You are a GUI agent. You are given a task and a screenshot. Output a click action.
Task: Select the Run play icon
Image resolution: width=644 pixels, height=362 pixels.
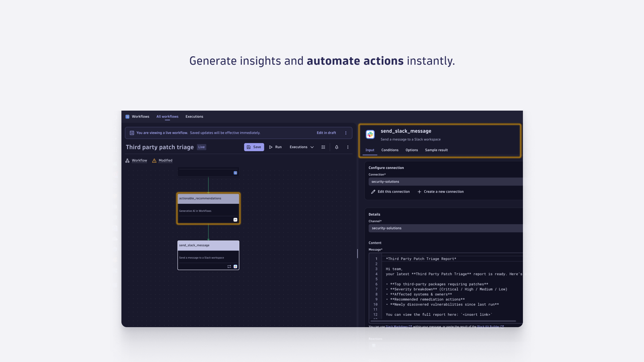point(271,147)
